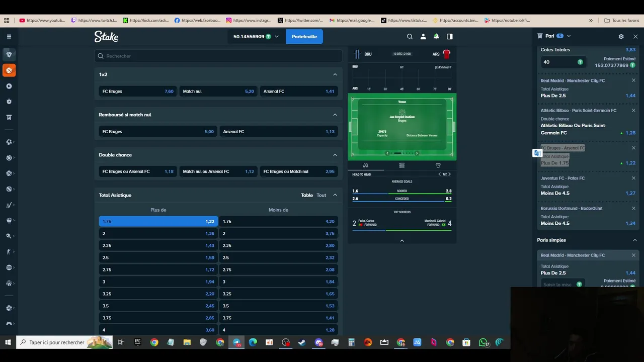
Task: Select FC Bruges ou Match nul 2,95
Action: [x=299, y=171]
